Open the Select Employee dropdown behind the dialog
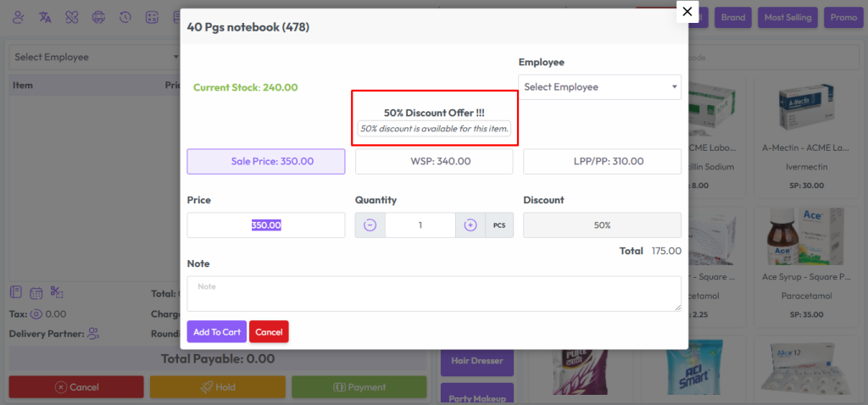The height and width of the screenshot is (405, 868). click(x=95, y=57)
